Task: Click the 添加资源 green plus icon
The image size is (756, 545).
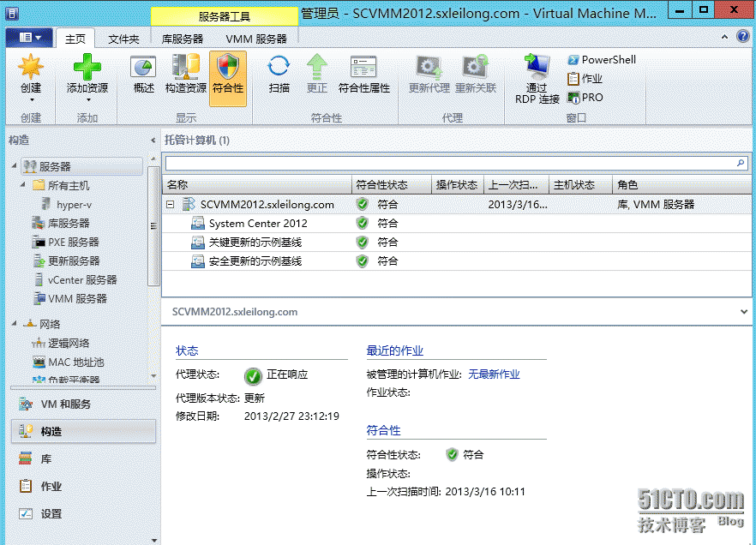Action: (87, 67)
